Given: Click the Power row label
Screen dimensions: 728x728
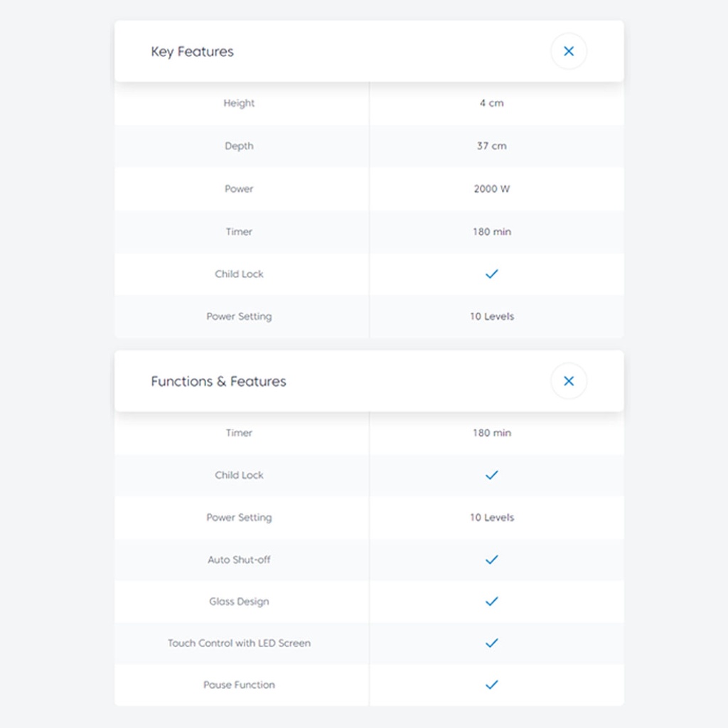Looking at the screenshot, I should (239, 189).
